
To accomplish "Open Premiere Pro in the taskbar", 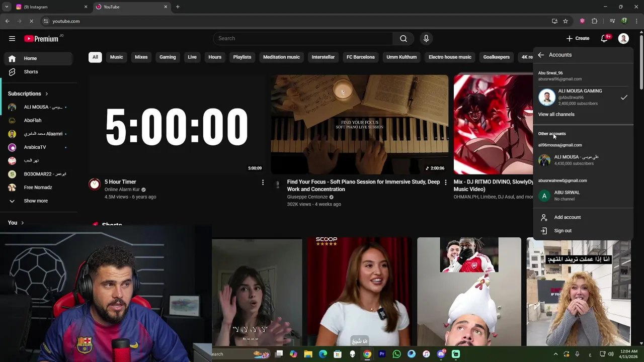I will 382,354.
